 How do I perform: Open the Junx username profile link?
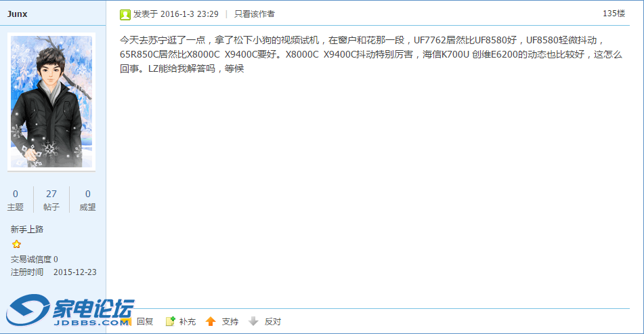[x=17, y=14]
